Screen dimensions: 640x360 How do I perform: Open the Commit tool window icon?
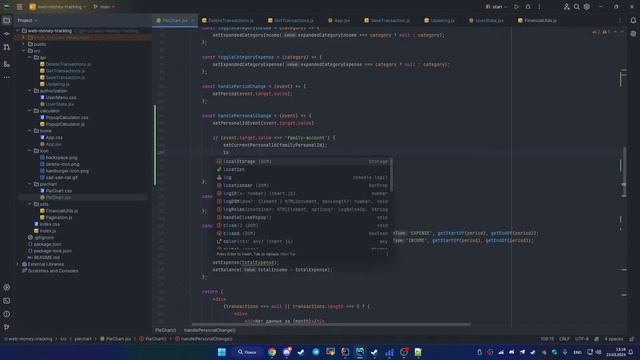pos(7,34)
